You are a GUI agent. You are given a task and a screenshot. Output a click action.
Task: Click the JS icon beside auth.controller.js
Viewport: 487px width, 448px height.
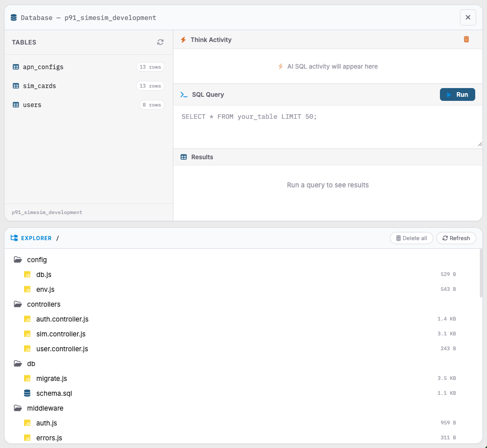click(x=27, y=319)
